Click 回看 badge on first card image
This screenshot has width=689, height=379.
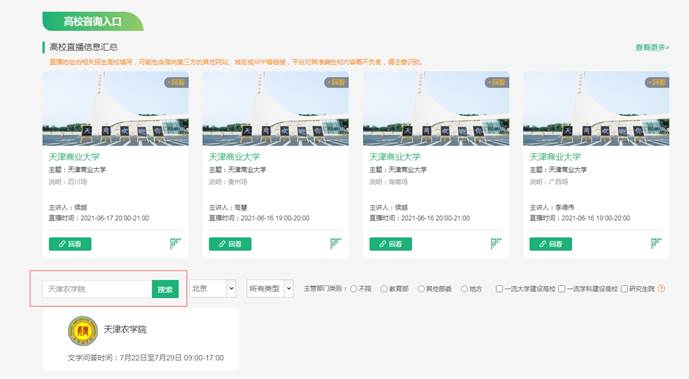pos(176,83)
